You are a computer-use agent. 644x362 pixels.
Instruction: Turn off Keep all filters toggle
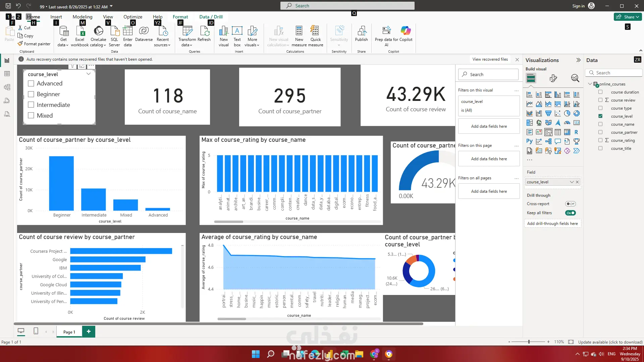point(570,213)
